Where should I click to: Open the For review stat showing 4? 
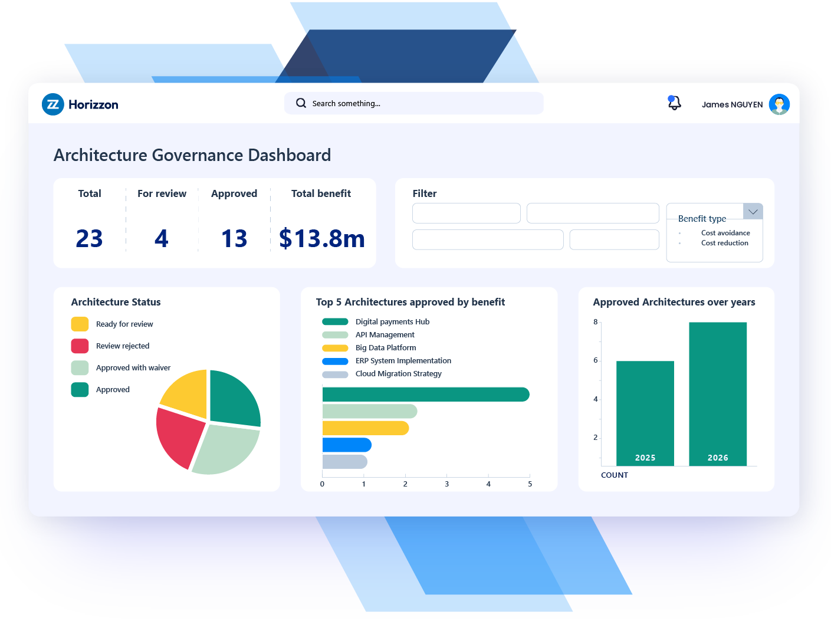(162, 238)
